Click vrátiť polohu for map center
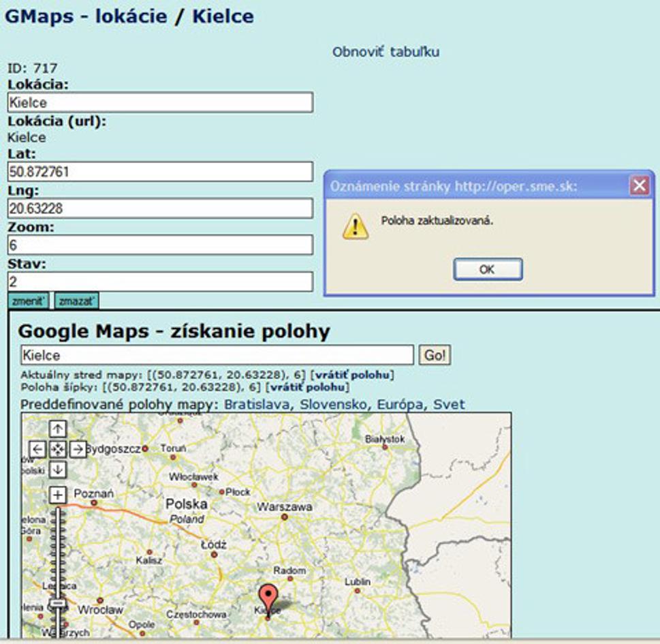660x644 pixels. [352, 374]
